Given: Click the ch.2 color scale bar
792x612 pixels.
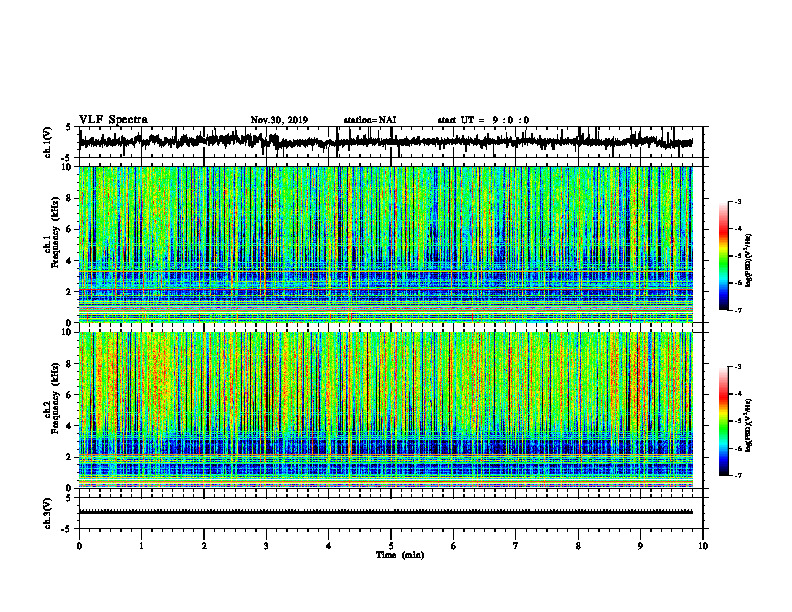Looking at the screenshot, I should point(723,421).
